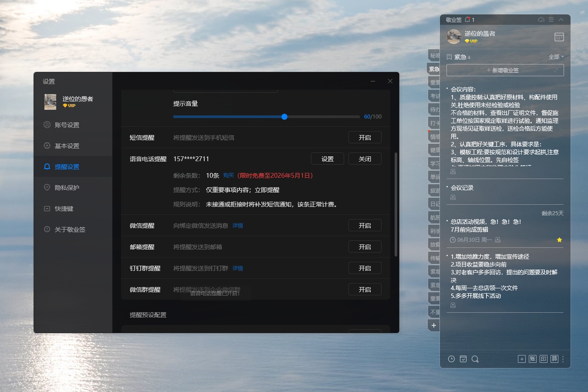Click the device icon after 06月30日 周一

pyautogui.click(x=498, y=240)
